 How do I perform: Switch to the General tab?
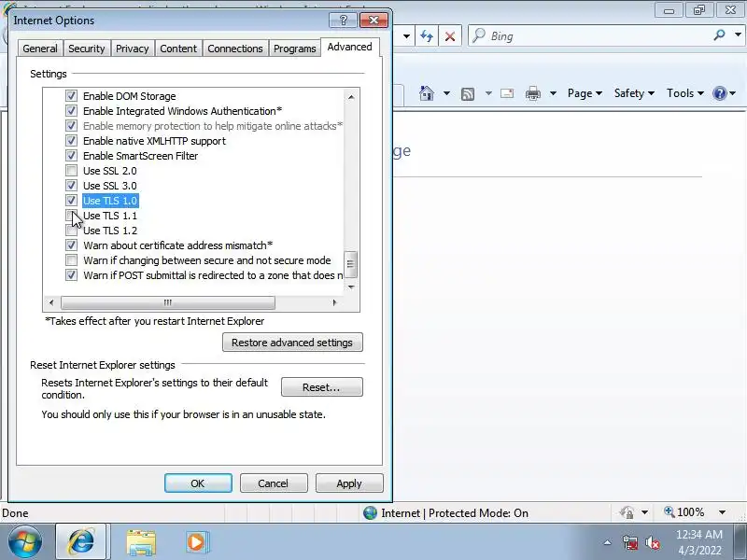(x=40, y=49)
